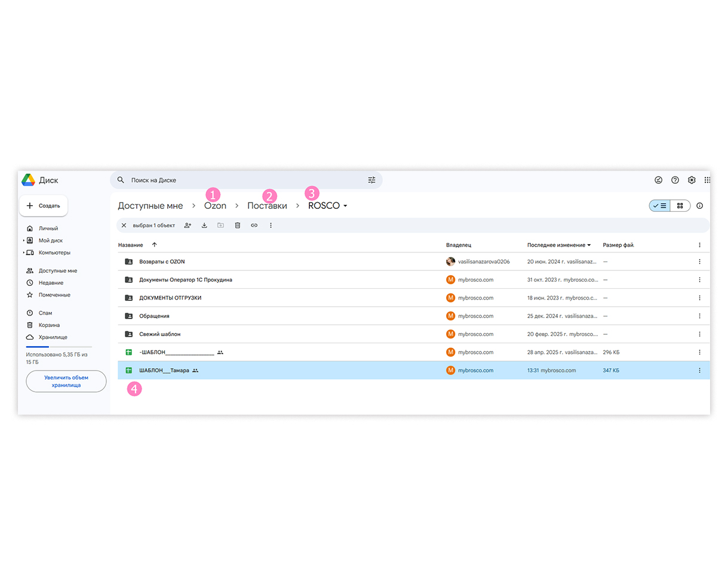Open more actions for Обращения
Screen dimensions: 728x564
[x=699, y=316]
